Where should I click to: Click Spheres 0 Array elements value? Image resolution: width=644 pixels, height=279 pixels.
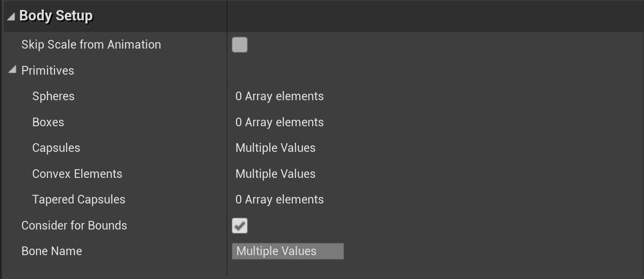(280, 96)
